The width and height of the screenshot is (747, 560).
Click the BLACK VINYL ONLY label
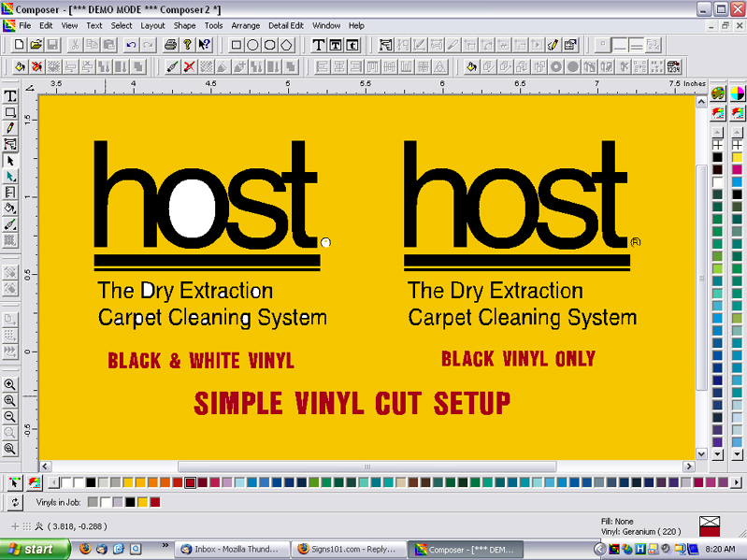518,359
